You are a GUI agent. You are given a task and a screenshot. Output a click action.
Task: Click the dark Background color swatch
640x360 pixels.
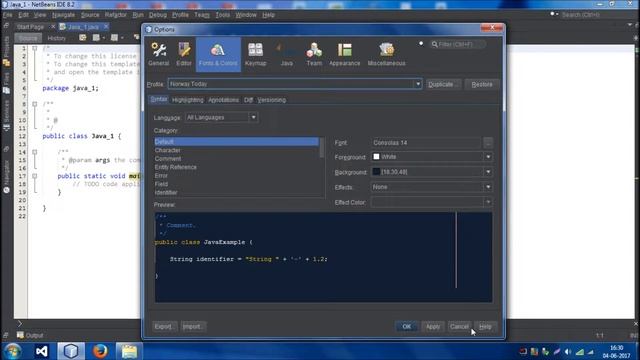(376, 172)
